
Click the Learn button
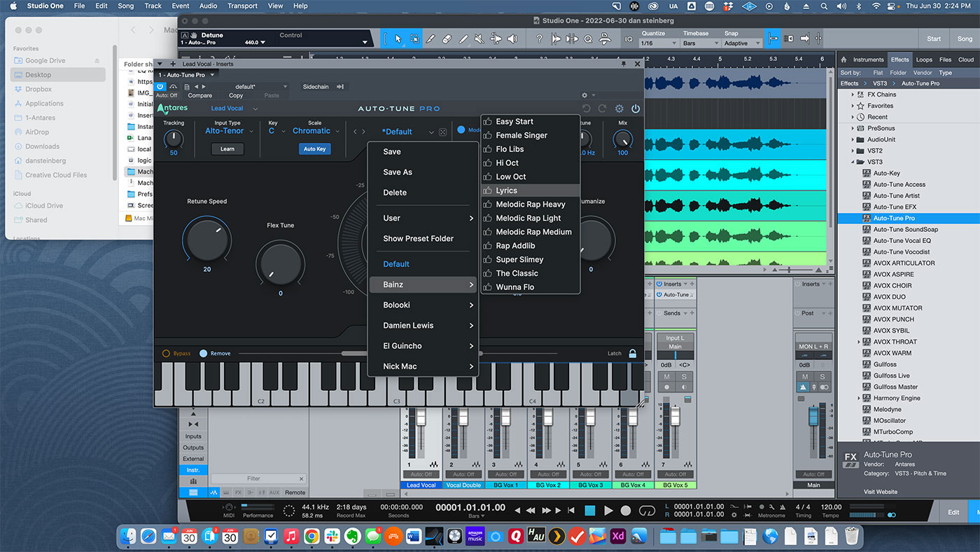tap(227, 149)
